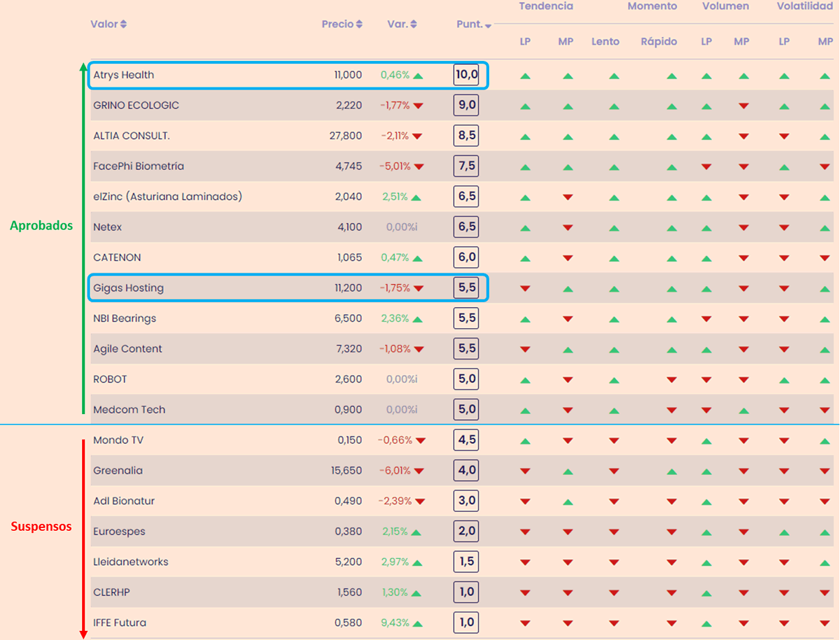Viewport: 840px width, 640px height.
Task: Select the Adl Bionatur row name
Action: coord(124,501)
